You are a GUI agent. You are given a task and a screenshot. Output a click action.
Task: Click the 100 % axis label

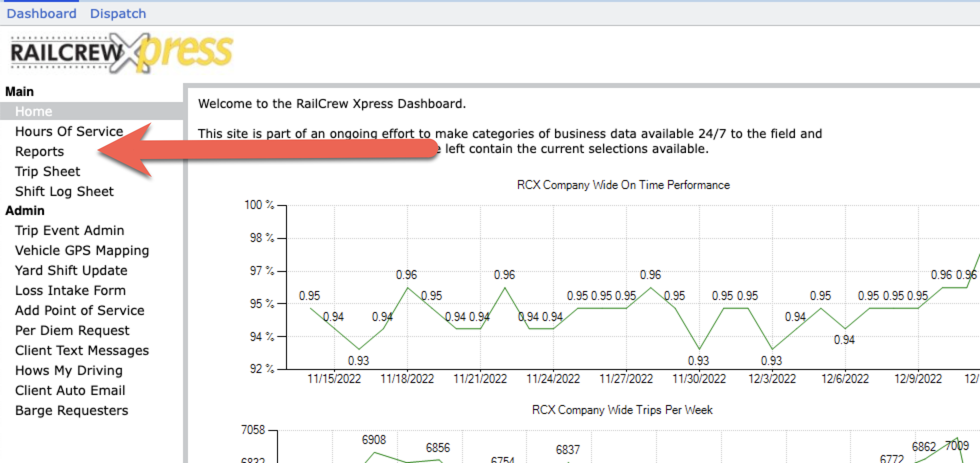[x=259, y=204]
